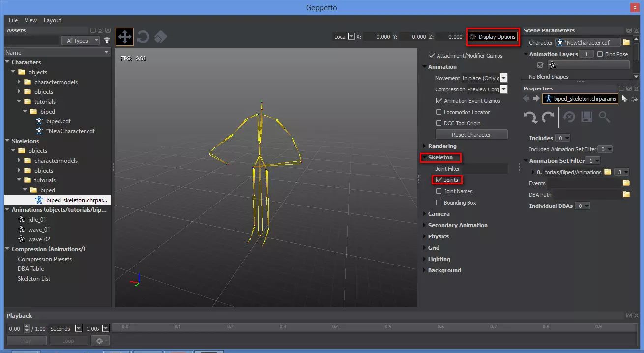Open the Layout menu

point(52,20)
